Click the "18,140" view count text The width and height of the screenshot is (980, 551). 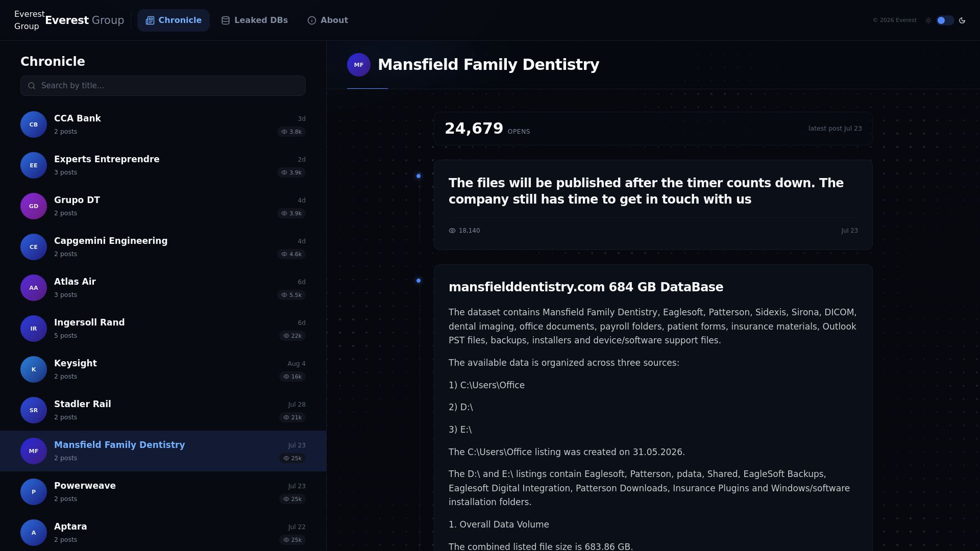[470, 231]
